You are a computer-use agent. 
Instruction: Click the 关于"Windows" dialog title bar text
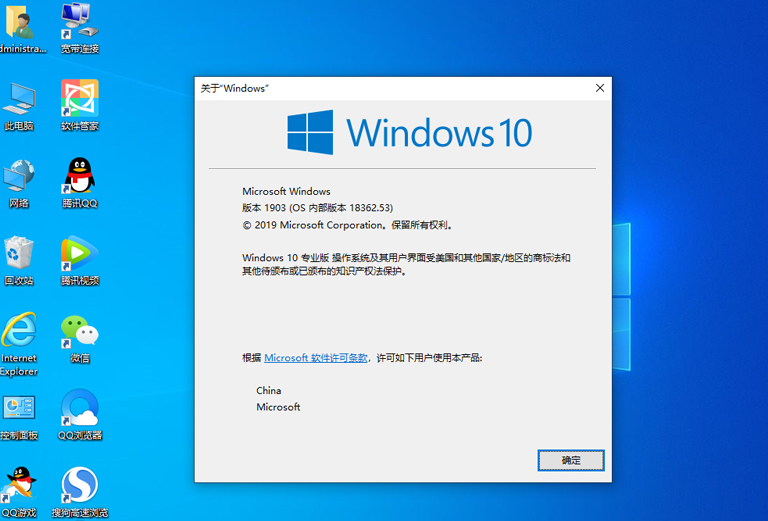[x=234, y=88]
